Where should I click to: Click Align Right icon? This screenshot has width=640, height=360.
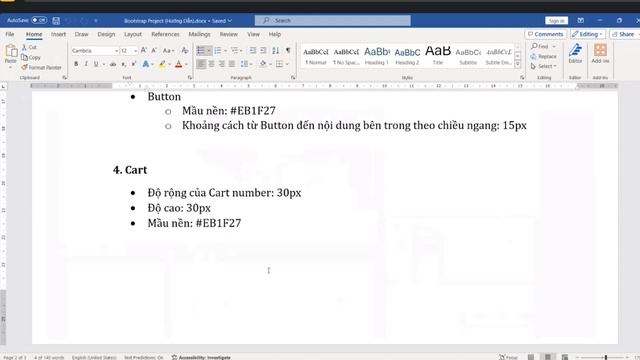pos(222,64)
